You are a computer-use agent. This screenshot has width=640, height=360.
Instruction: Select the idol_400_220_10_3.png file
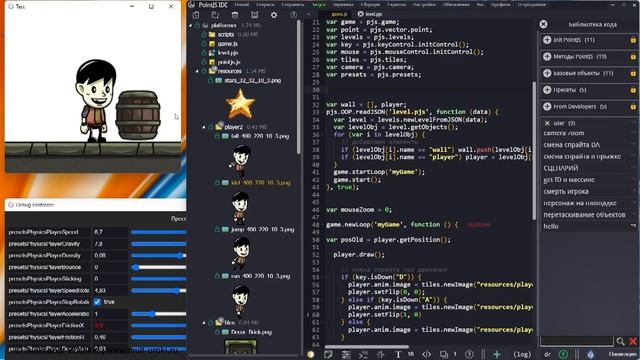[260, 182]
